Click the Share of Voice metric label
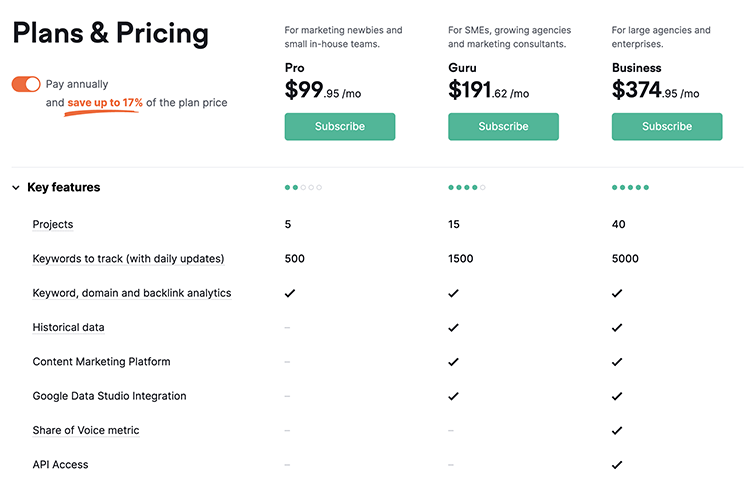The height and width of the screenshot is (495, 750). tap(86, 431)
